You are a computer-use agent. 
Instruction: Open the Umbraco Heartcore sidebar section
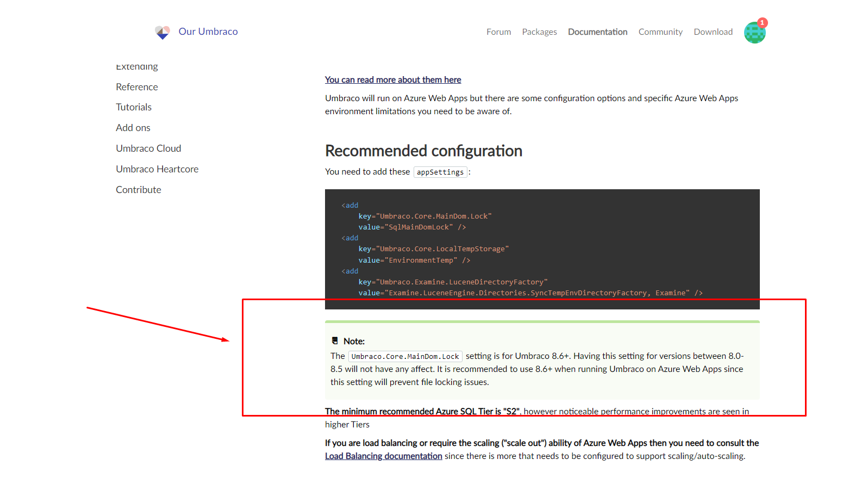pyautogui.click(x=157, y=169)
